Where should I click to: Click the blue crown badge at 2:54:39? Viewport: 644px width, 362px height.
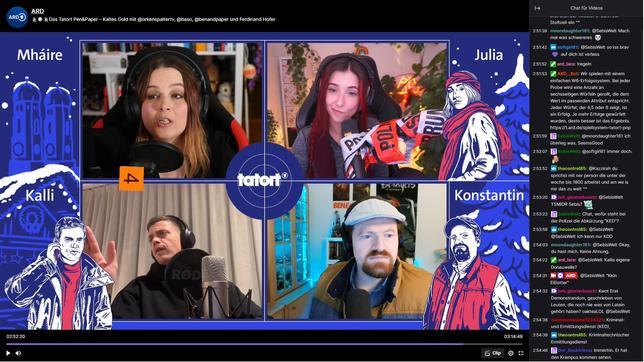tap(553, 335)
